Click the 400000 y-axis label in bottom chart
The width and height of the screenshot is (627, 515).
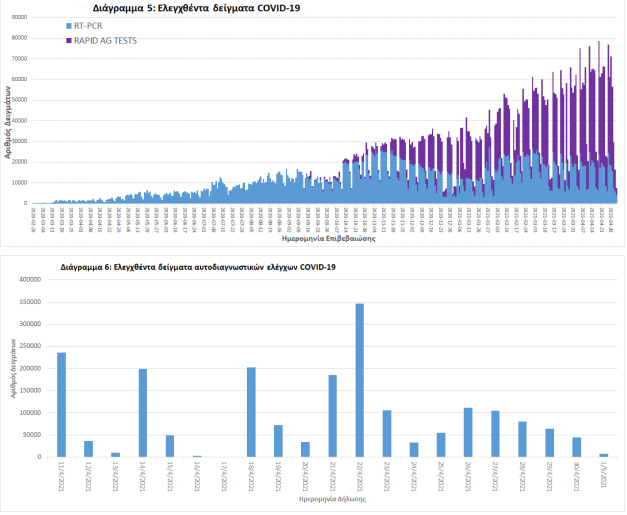34,280
